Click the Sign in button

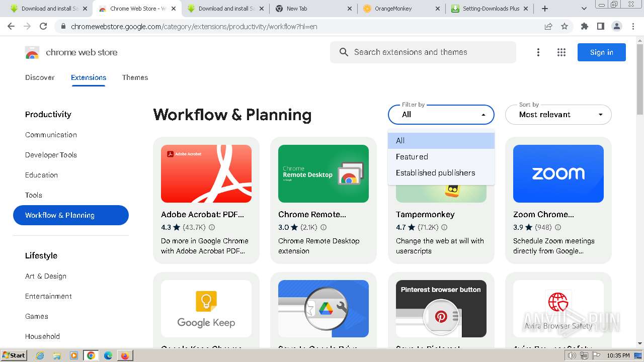(x=602, y=52)
